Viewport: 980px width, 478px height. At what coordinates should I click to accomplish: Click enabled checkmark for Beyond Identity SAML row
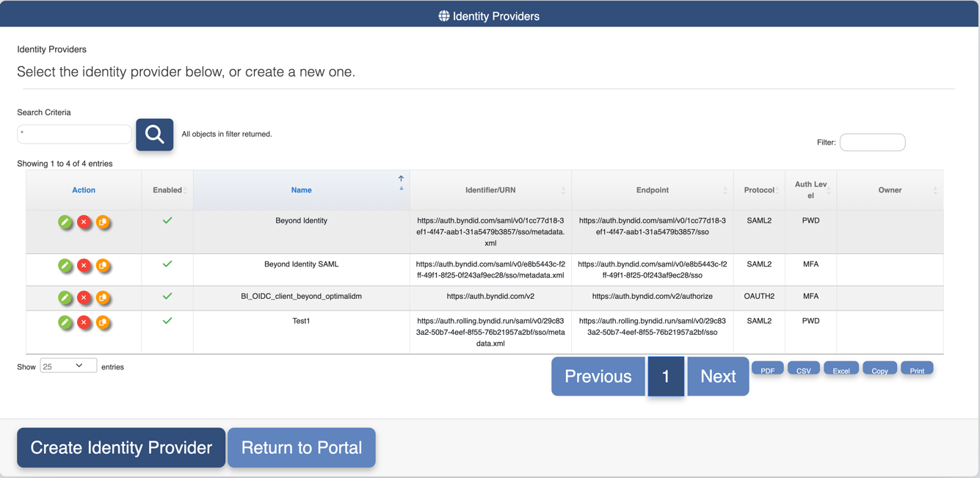167,264
